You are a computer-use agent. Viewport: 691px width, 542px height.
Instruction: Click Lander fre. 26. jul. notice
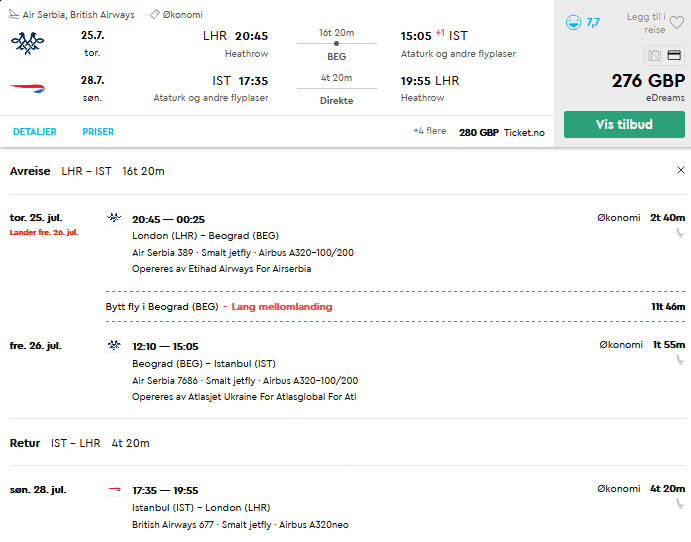(44, 232)
